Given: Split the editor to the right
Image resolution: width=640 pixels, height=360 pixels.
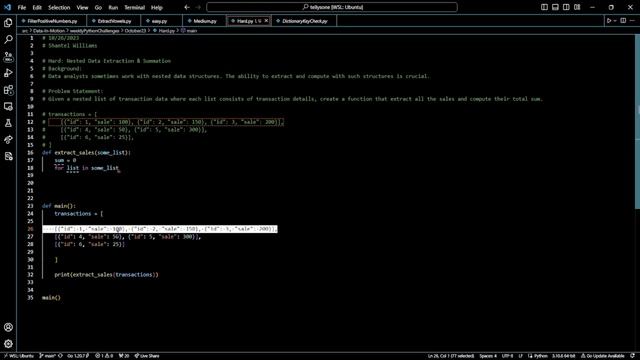Looking at the screenshot, I should (623, 20).
